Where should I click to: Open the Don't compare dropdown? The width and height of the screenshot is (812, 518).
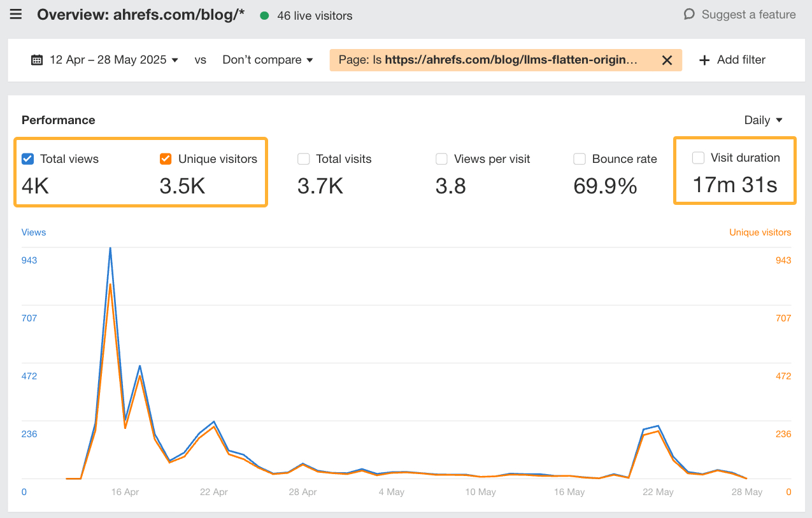click(x=267, y=59)
